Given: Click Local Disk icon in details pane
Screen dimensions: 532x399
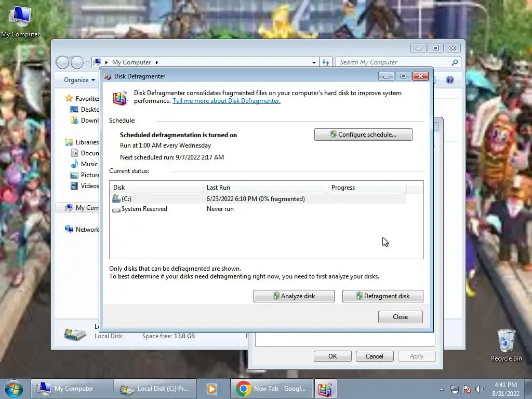Looking at the screenshot, I should coord(75,335).
